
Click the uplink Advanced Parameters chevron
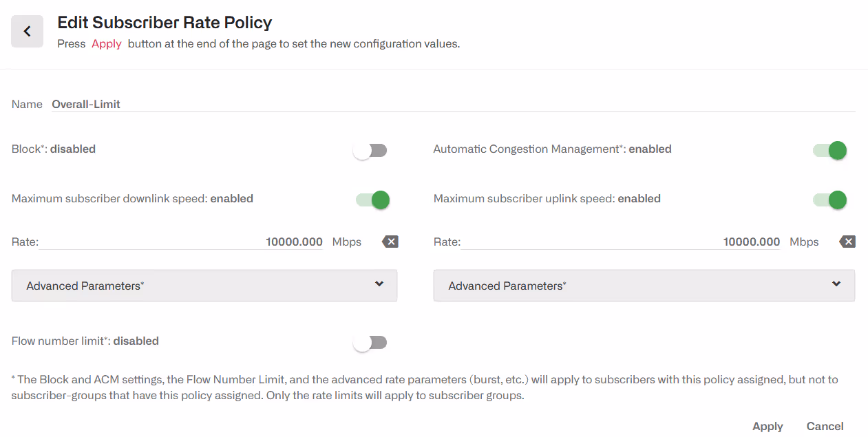click(x=836, y=284)
